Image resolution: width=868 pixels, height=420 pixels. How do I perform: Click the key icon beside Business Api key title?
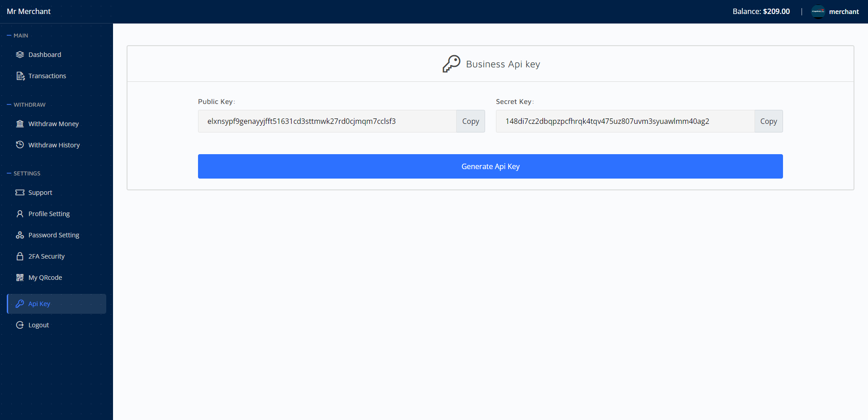click(x=451, y=64)
